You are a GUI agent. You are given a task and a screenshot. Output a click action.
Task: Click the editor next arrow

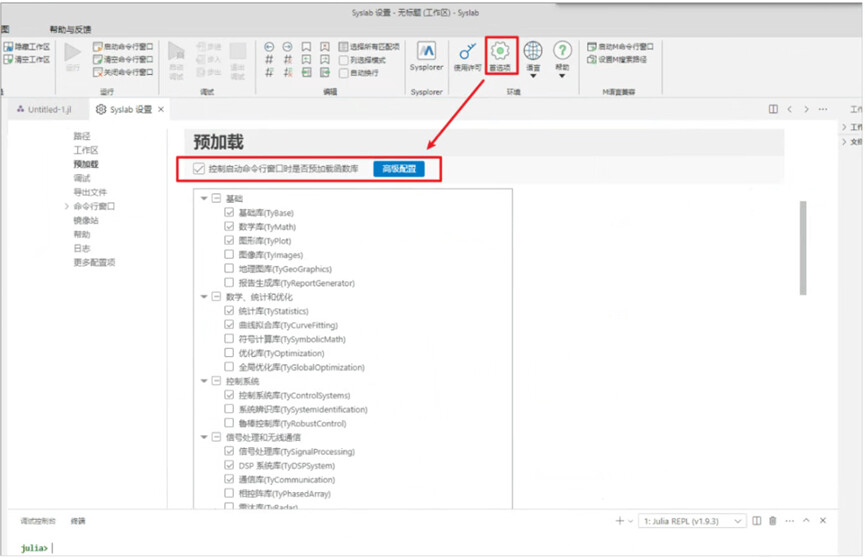pos(807,109)
